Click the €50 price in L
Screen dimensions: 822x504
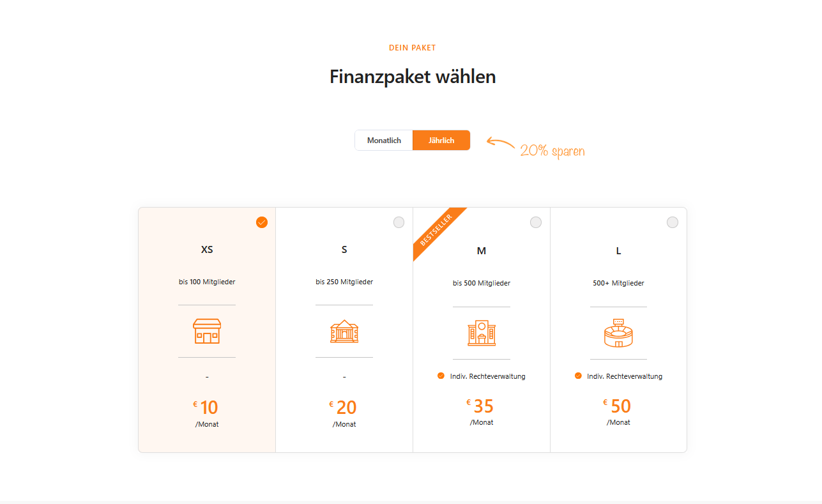click(617, 406)
